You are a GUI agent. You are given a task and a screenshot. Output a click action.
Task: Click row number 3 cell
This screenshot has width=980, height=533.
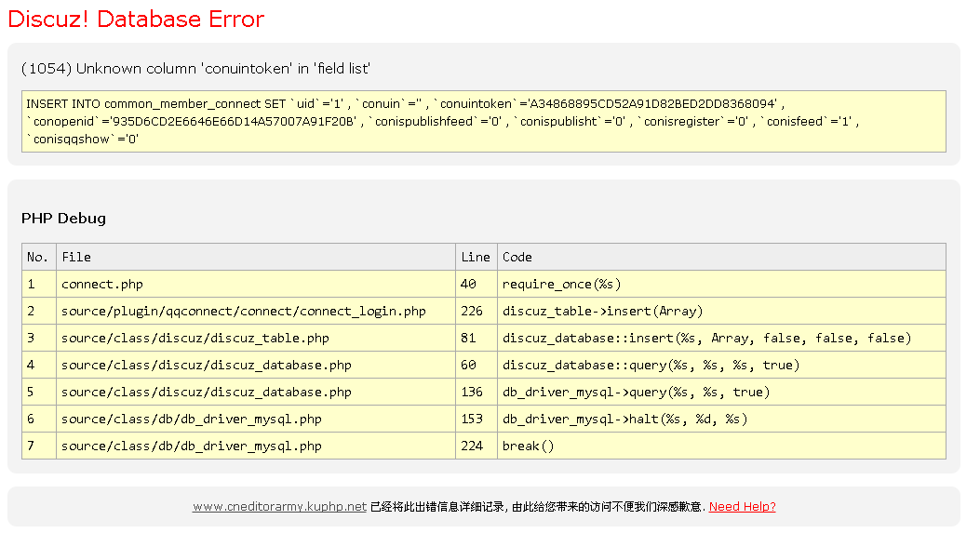pos(39,338)
